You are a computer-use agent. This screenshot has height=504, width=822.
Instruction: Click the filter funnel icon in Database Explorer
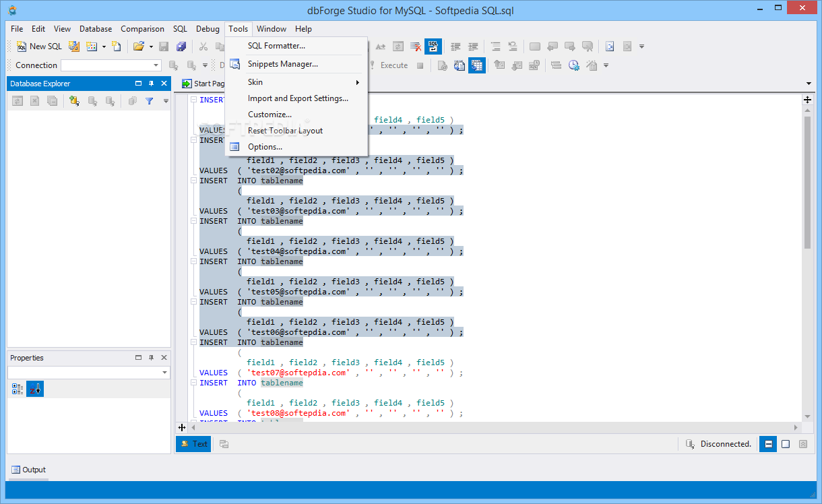tap(150, 101)
